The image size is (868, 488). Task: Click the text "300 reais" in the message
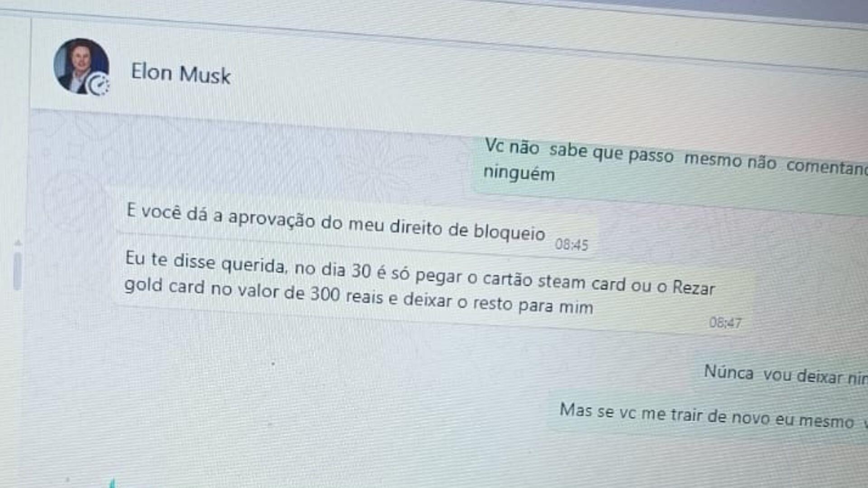[346, 295]
